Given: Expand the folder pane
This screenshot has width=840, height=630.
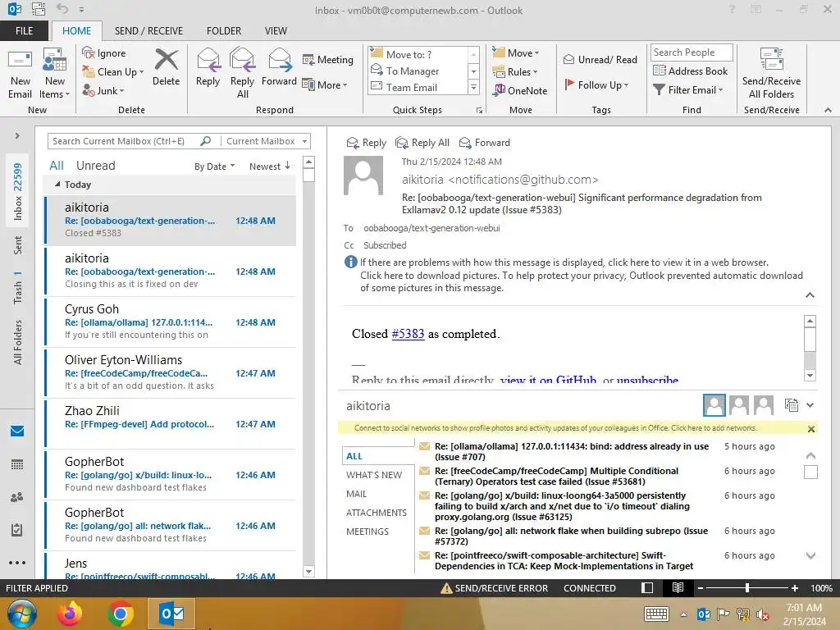Looking at the screenshot, I should [x=17, y=135].
